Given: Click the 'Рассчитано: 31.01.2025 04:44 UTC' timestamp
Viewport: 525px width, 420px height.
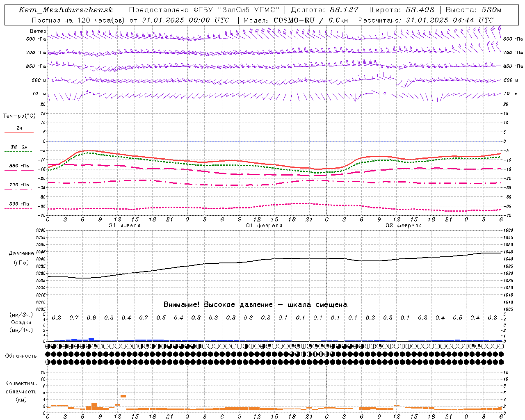Looking at the screenshot, I should [x=426, y=20].
